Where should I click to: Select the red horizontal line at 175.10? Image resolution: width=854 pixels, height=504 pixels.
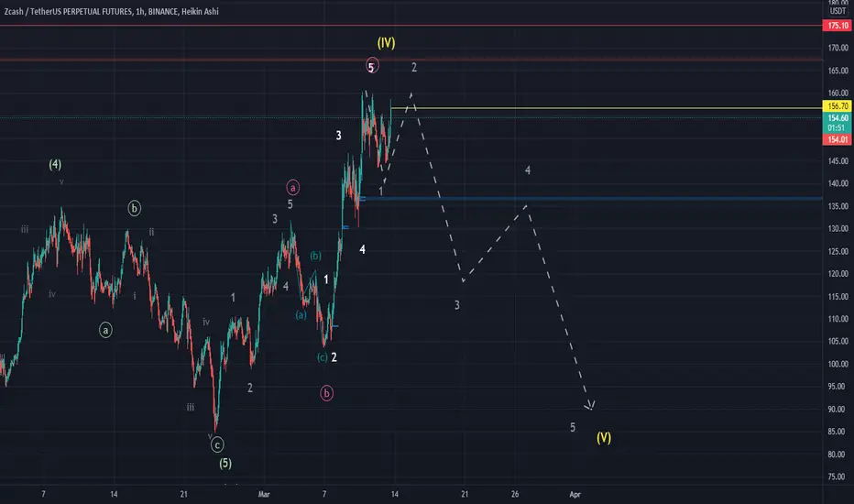(x=411, y=26)
